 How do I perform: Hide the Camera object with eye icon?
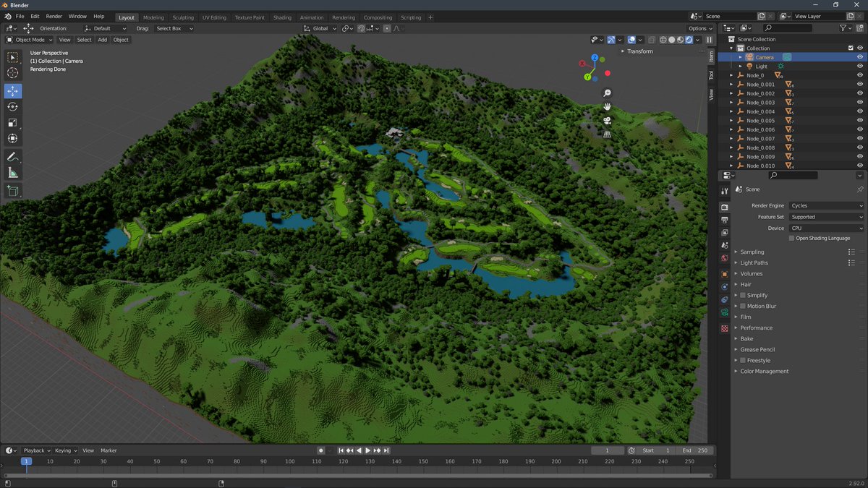click(x=860, y=57)
